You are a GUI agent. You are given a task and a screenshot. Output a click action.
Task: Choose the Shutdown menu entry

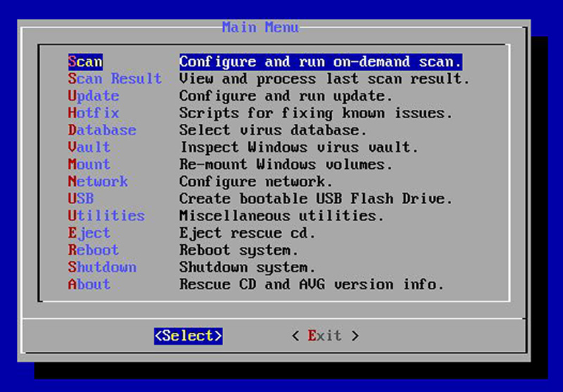[x=102, y=267]
